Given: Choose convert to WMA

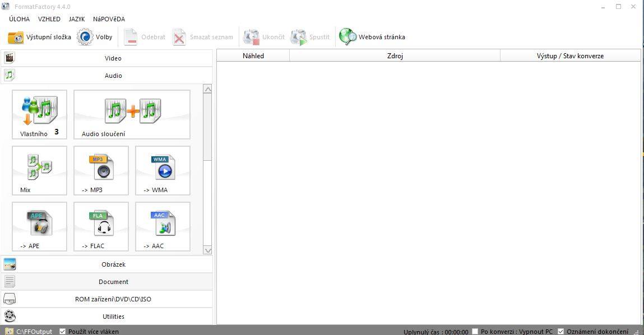Looking at the screenshot, I should point(163,170).
